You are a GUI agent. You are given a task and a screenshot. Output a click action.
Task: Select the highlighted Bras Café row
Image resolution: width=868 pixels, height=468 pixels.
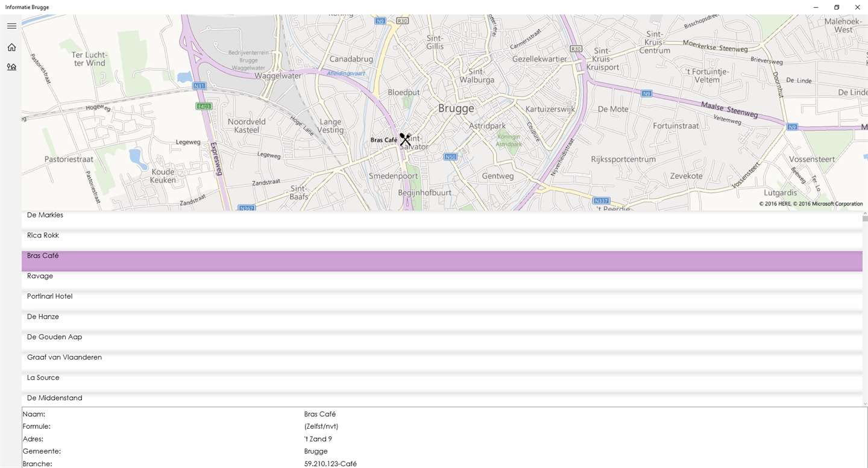pos(442,261)
